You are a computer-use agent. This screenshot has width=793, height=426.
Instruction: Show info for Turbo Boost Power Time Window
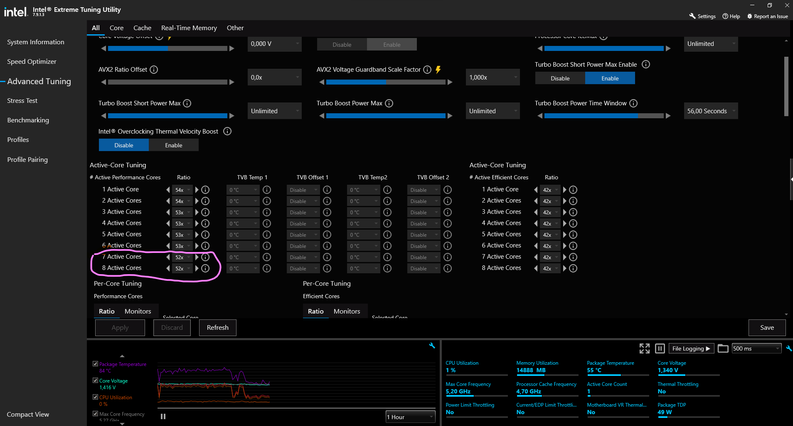point(633,103)
